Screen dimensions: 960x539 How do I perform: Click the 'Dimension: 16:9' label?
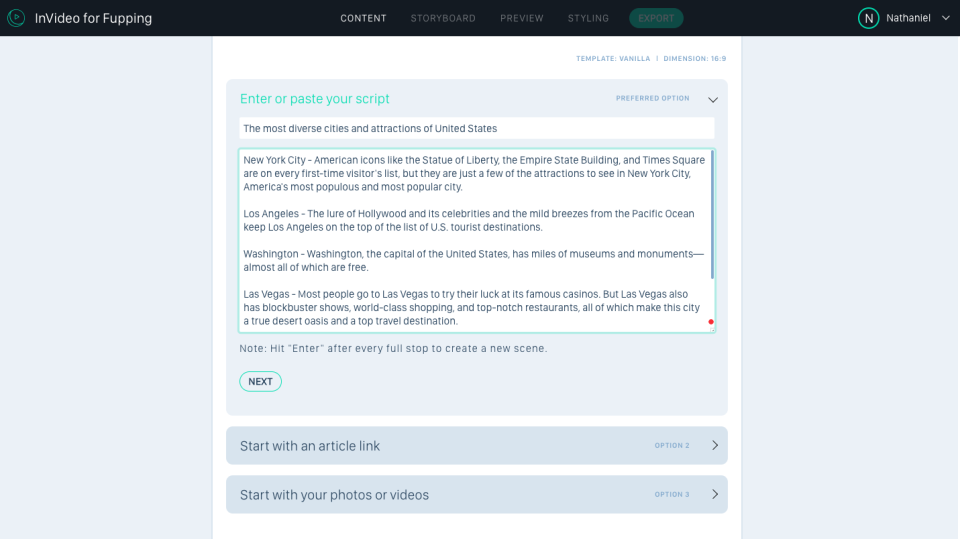coord(695,59)
